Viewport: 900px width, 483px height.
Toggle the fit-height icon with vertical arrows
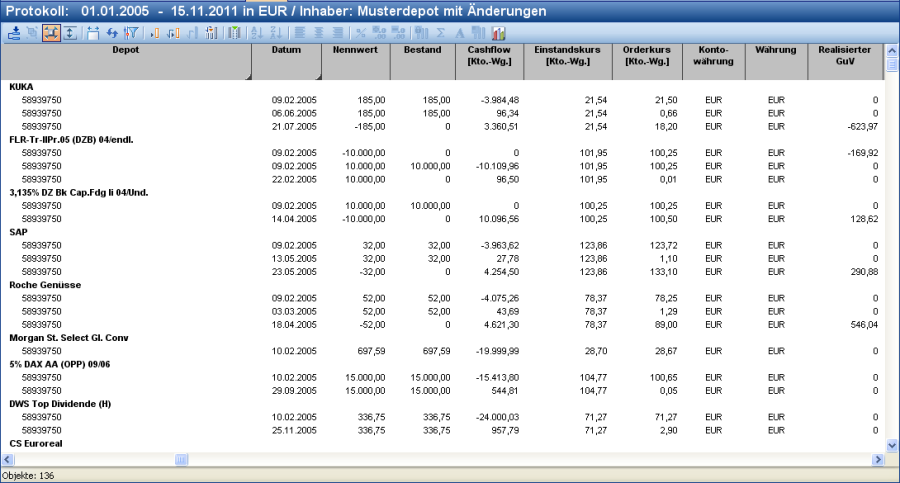tap(69, 33)
